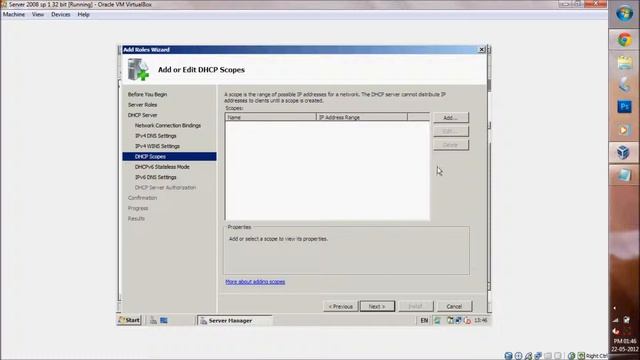Click the VirtualBox optical disc status icon
The image size is (640, 360).
pyautogui.click(x=518, y=356)
